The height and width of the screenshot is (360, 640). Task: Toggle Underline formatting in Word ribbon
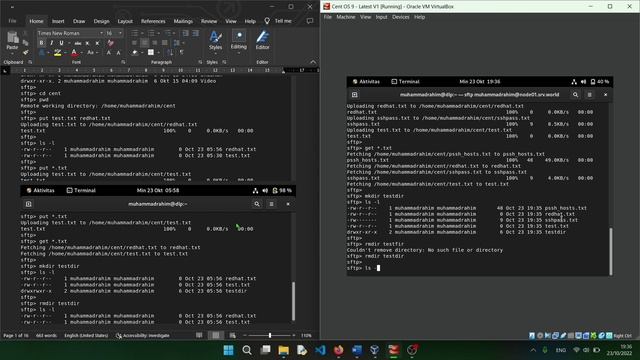coord(61,43)
